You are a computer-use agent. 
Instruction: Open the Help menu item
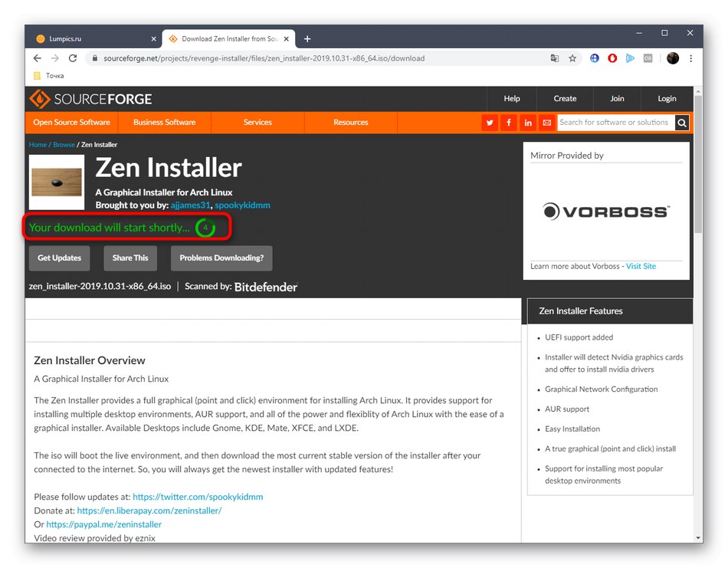click(512, 98)
